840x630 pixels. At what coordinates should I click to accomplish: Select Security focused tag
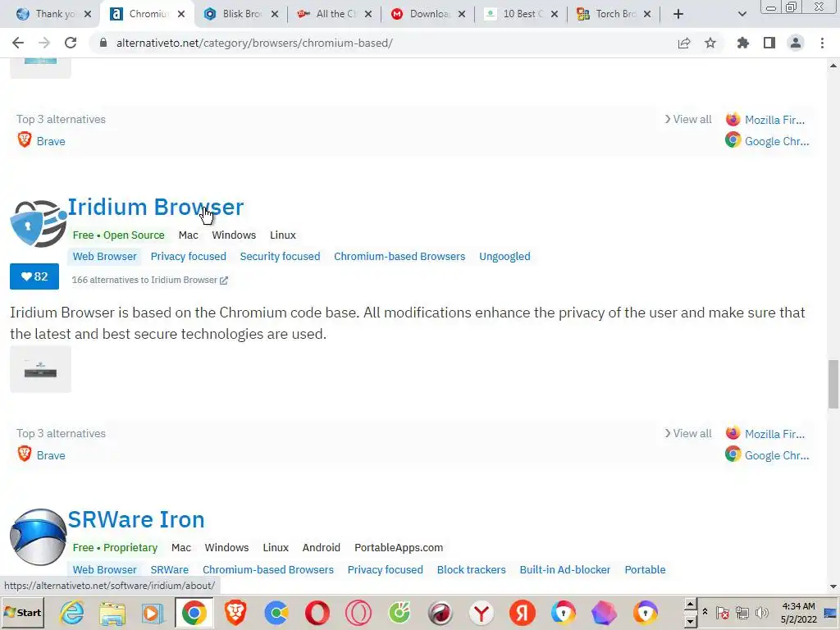pos(280,257)
